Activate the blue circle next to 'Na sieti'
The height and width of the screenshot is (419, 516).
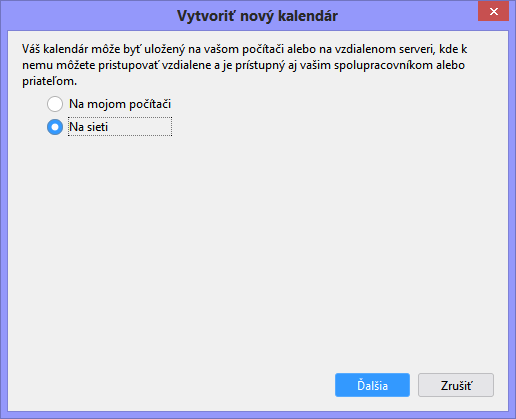(x=55, y=127)
